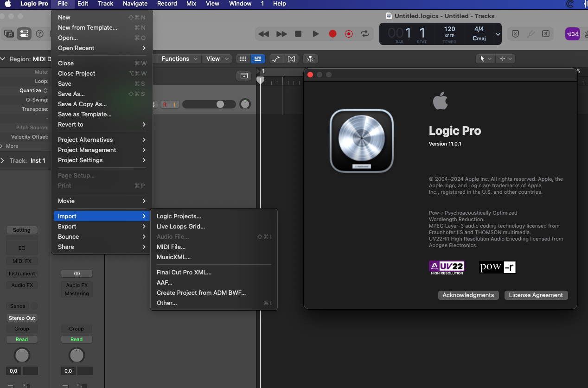The width and height of the screenshot is (588, 388).
Task: Collapse the Region inspector disclosure arrow
Action: click(x=4, y=59)
